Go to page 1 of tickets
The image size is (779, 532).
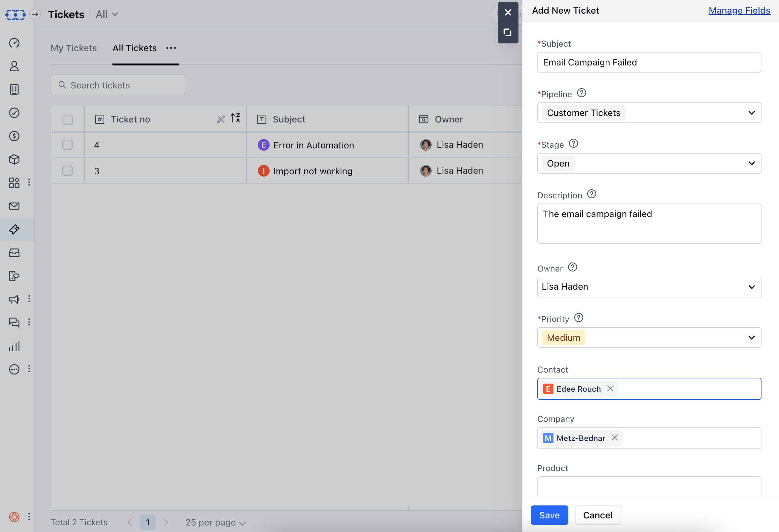147,522
